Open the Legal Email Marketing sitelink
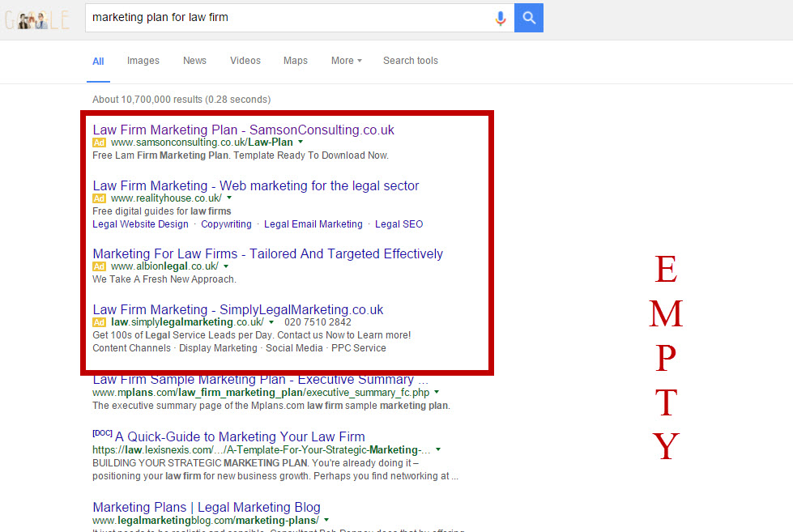Image resolution: width=793 pixels, height=532 pixels. [x=313, y=224]
